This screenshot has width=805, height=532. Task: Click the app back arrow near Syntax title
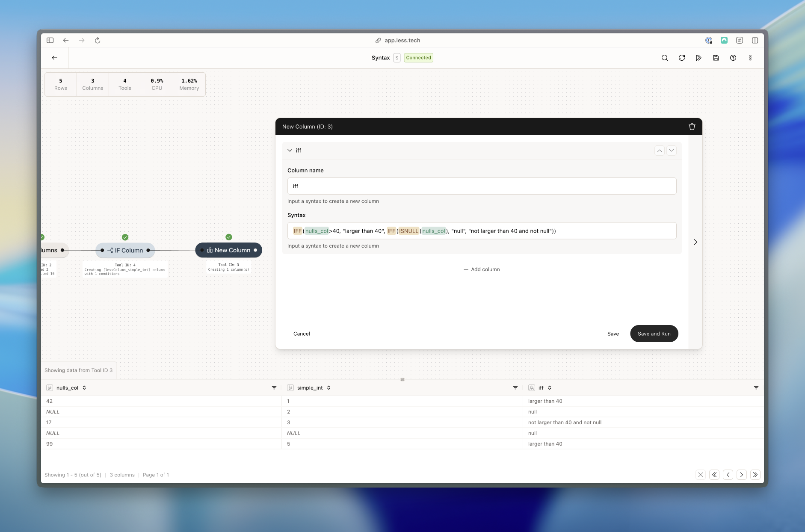54,58
